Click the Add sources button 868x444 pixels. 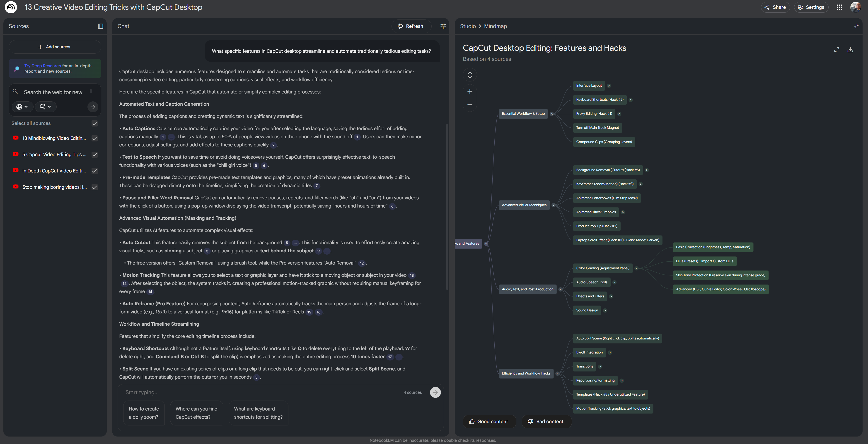pyautogui.click(x=55, y=47)
